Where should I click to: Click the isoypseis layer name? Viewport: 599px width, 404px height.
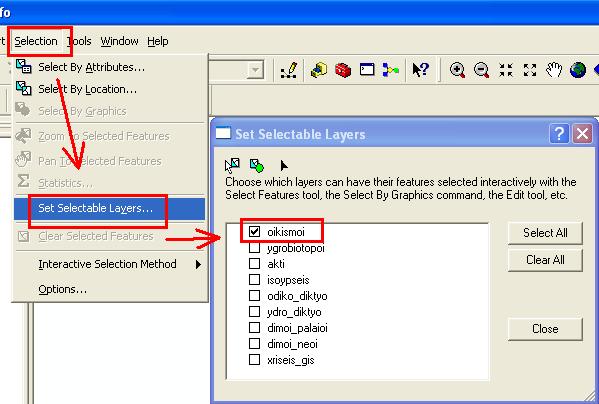288,280
